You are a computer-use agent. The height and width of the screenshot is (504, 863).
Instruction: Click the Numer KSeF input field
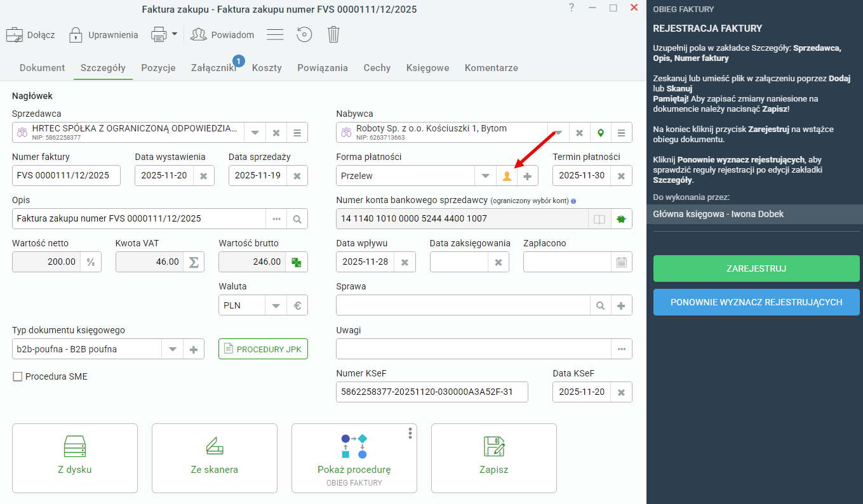tap(432, 392)
